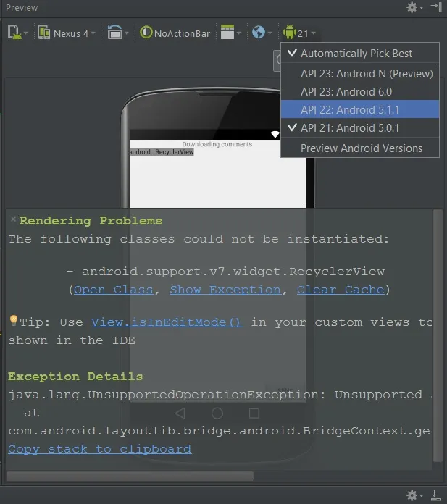Image resolution: width=447 pixels, height=504 pixels.
Task: Click the device recents square button
Action: coord(254,413)
